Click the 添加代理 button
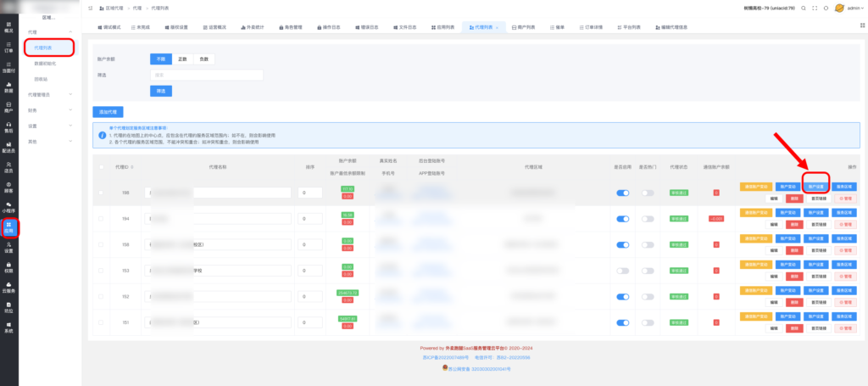This screenshot has width=868, height=386. coord(108,111)
